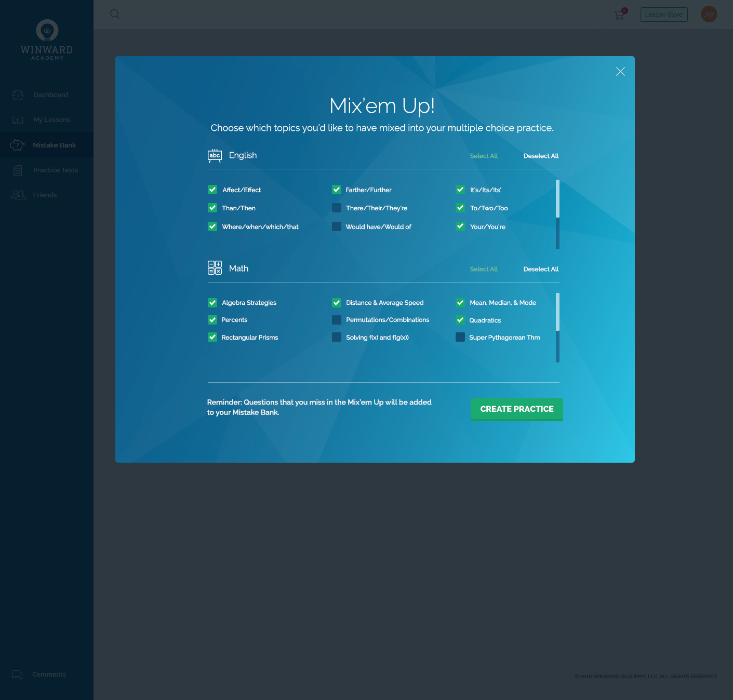733x700 pixels.
Task: Click Deselect All for Math topics
Action: [x=541, y=269]
